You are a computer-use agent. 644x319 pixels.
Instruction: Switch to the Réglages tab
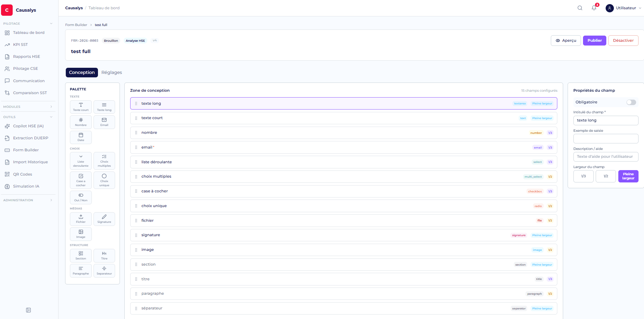click(x=112, y=73)
